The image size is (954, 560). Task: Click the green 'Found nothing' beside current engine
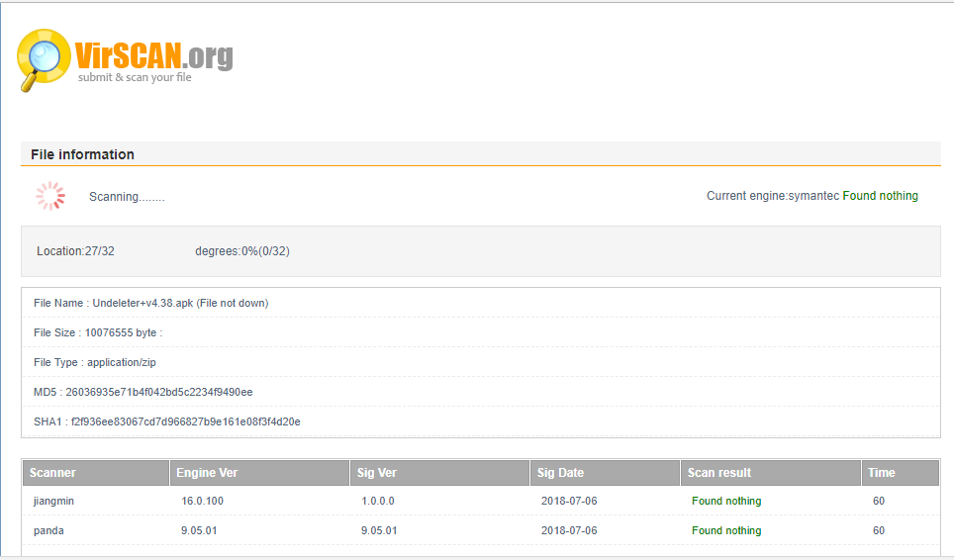click(x=881, y=196)
